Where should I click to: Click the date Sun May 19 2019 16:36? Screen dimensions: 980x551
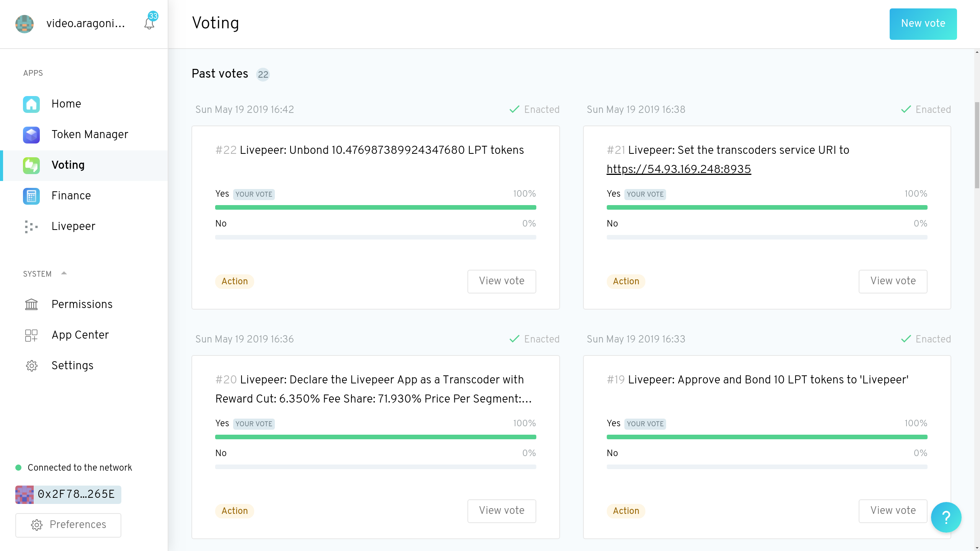pyautogui.click(x=245, y=339)
